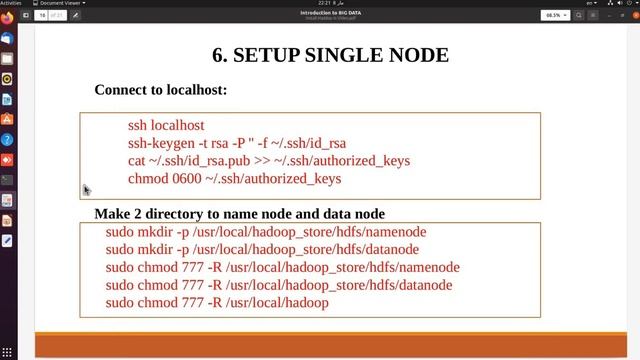Click the 'Introduction to BIG DATA' window title
This screenshot has width=640, height=360.
pos(331,13)
